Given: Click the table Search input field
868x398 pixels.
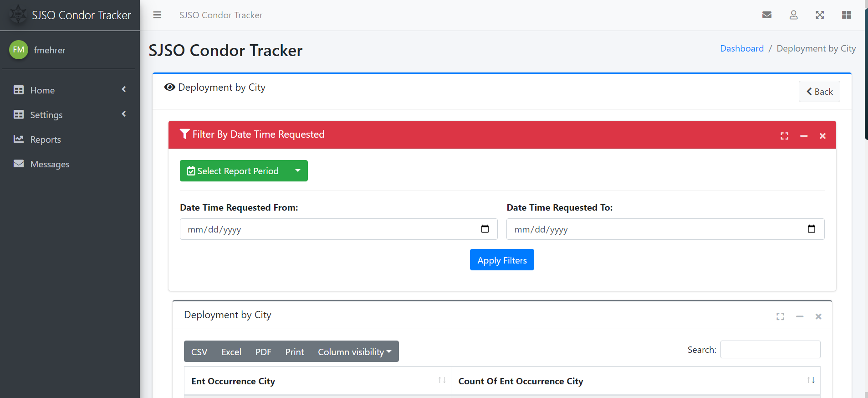Looking at the screenshot, I should [770, 350].
